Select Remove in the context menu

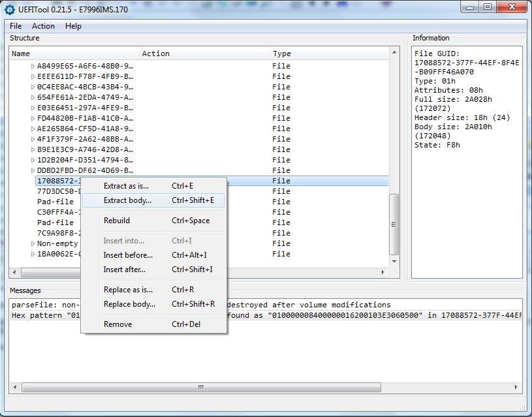tap(153, 324)
